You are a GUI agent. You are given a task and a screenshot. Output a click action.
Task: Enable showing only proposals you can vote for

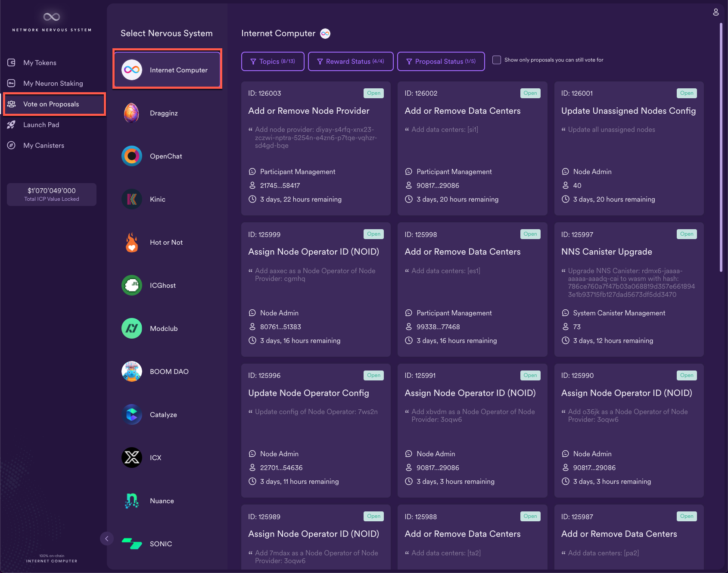496,60
